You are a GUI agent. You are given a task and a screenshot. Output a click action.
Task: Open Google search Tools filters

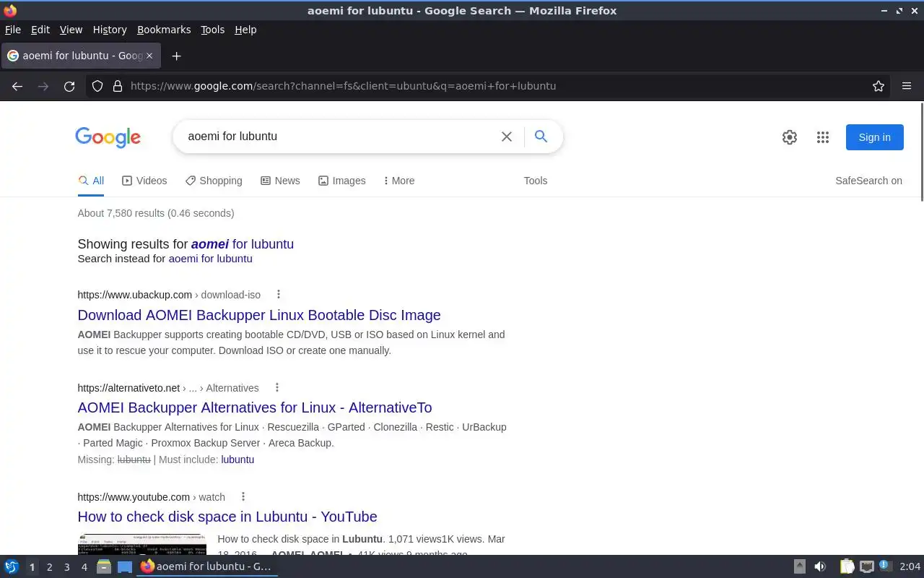(536, 181)
